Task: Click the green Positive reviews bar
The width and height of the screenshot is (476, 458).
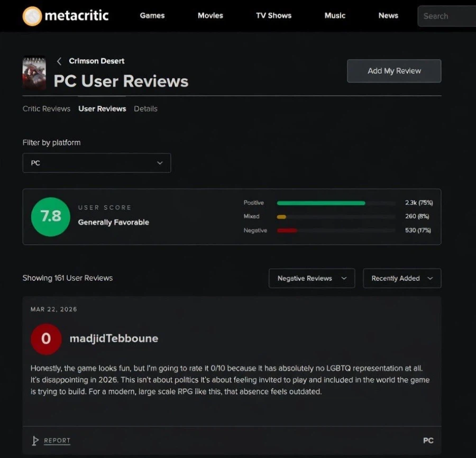Action: pyautogui.click(x=321, y=203)
